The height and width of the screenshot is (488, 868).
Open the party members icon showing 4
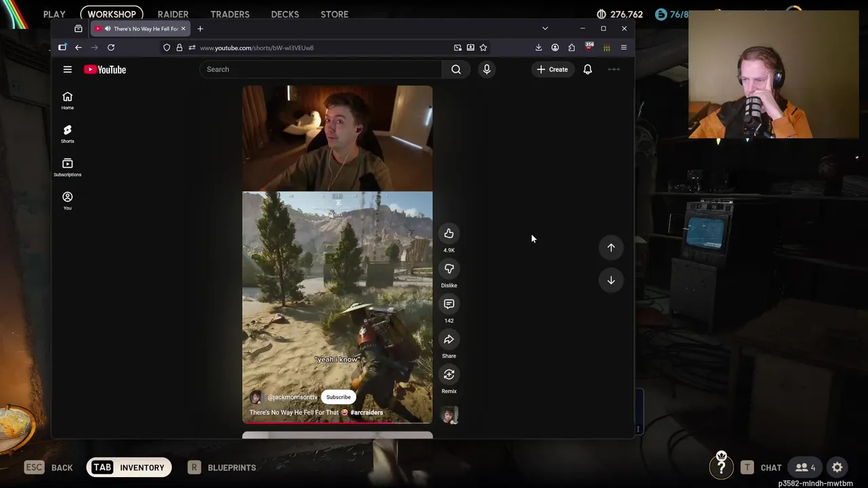click(805, 467)
